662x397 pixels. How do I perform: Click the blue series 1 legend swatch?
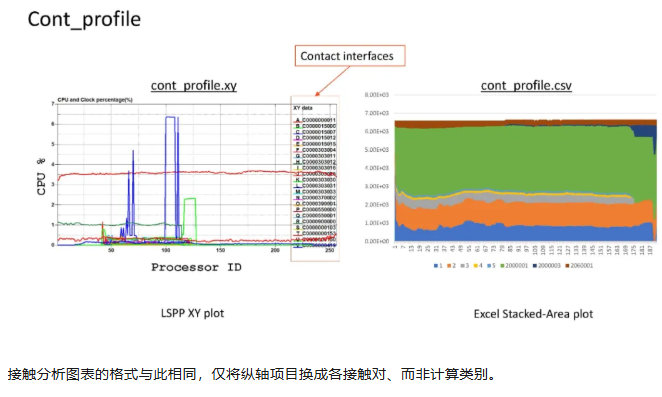(436, 266)
